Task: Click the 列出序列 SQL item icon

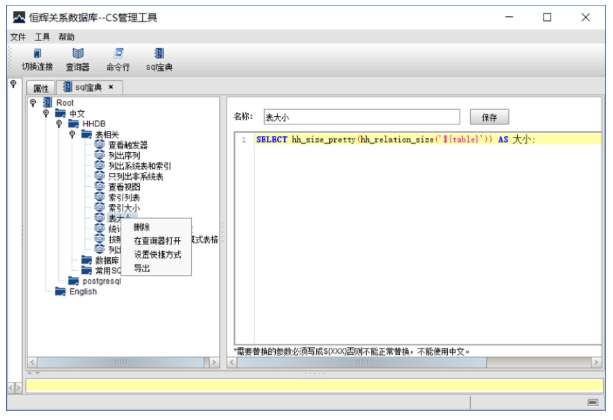Action: click(x=100, y=155)
